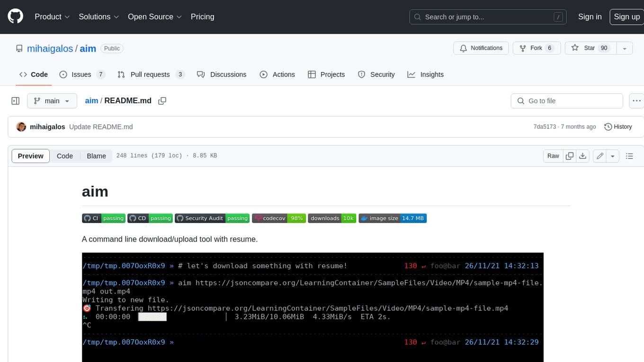
Task: Star the aim repository
Action: [x=590, y=48]
